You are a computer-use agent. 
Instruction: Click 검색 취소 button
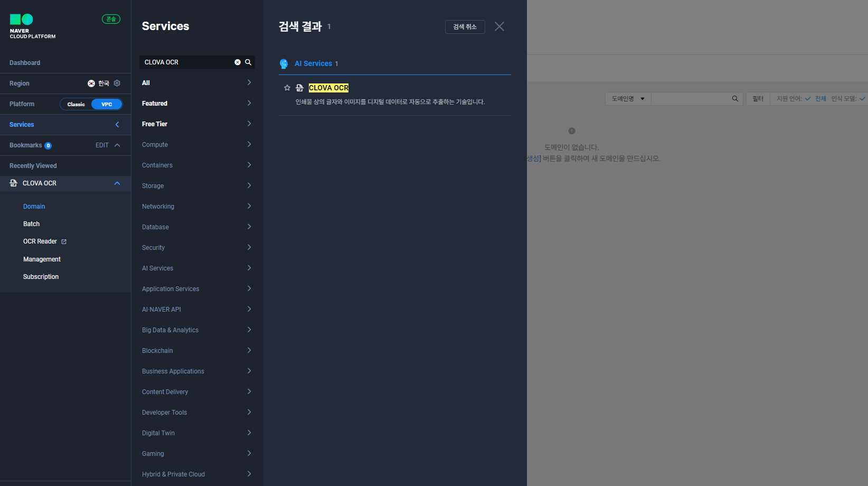click(x=465, y=27)
